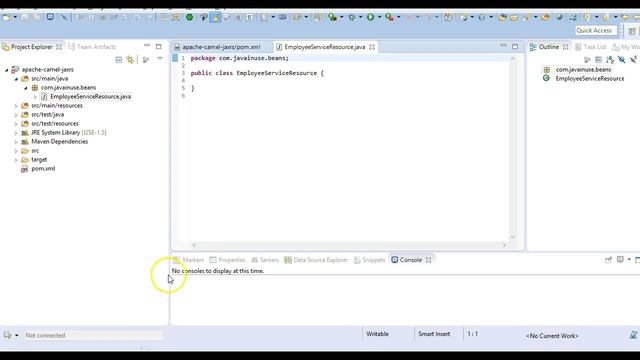Screen dimensions: 640x360
Task: Open the Run dropdown arrow
Action: 380,18
